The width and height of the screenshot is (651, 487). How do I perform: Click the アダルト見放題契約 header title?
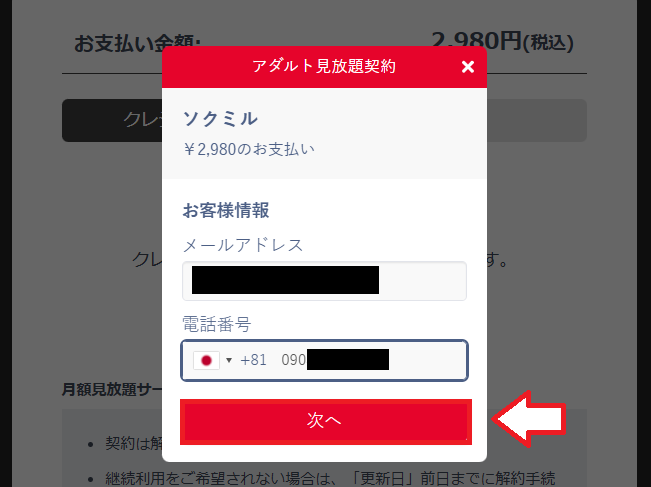[324, 66]
